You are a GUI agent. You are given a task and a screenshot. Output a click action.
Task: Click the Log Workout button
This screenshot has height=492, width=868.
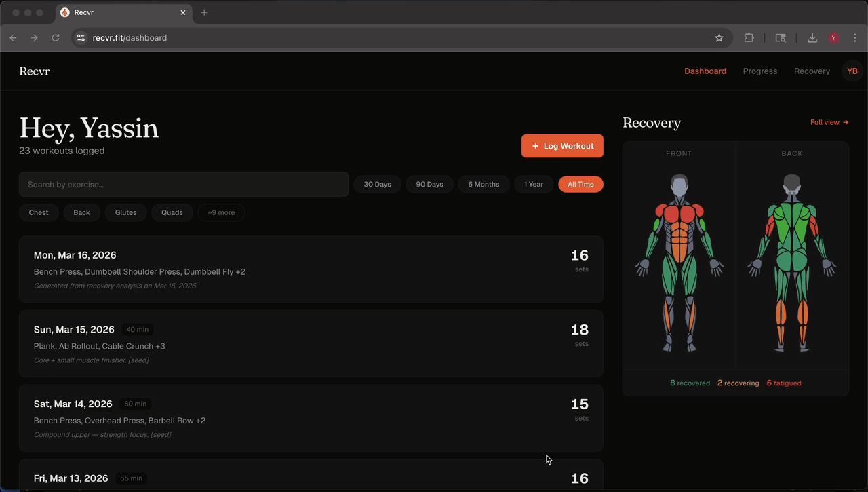pyautogui.click(x=562, y=146)
